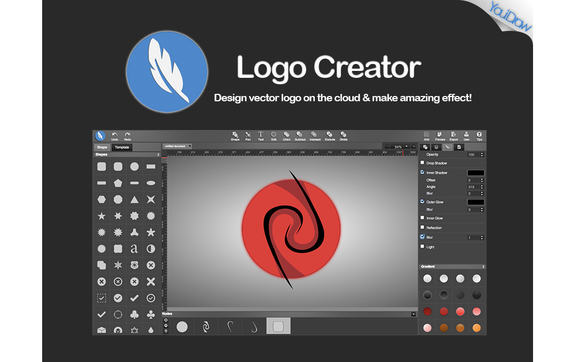Disable the Blur effect checkbox
Viewport: 580px width, 362px height.
(422, 237)
